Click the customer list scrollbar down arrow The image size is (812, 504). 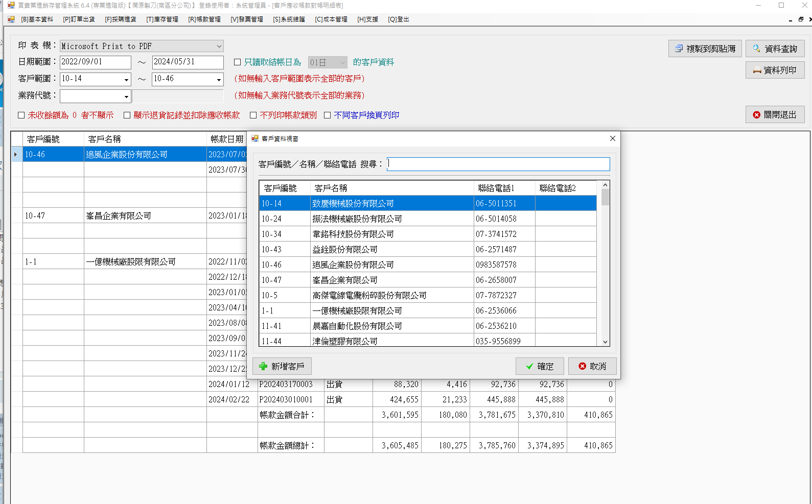[x=605, y=342]
